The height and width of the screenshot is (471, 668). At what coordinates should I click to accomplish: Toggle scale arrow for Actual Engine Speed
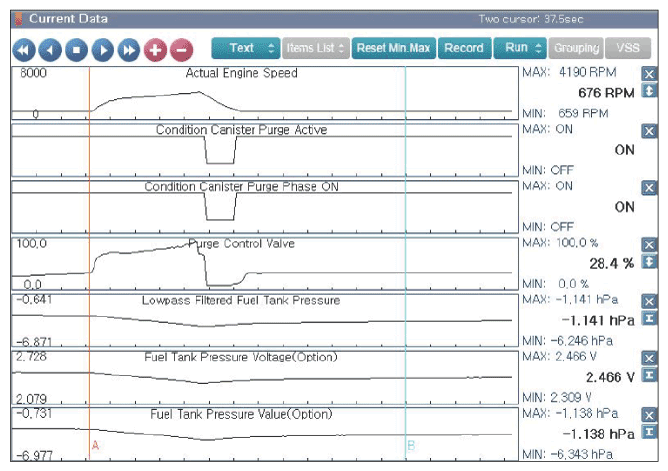[x=649, y=91]
